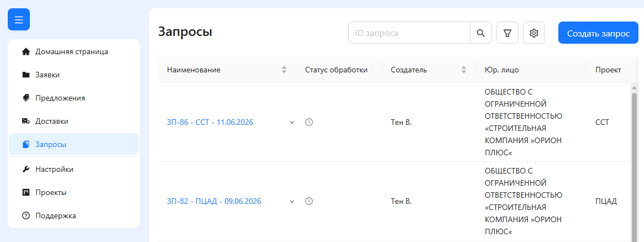Sort by the Наименование column arrows
Image resolution: width=644 pixels, height=242 pixels.
(x=284, y=70)
